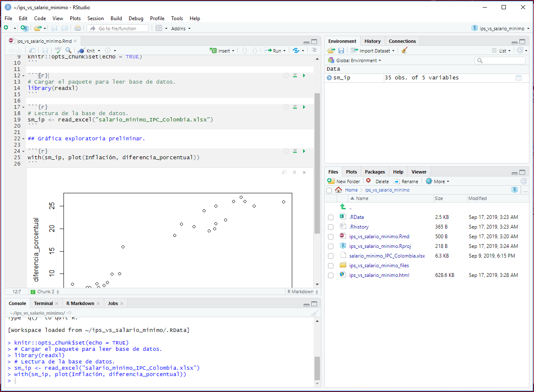View sm_ip data table grid icon
The width and height of the screenshot is (534, 392).
click(x=518, y=78)
